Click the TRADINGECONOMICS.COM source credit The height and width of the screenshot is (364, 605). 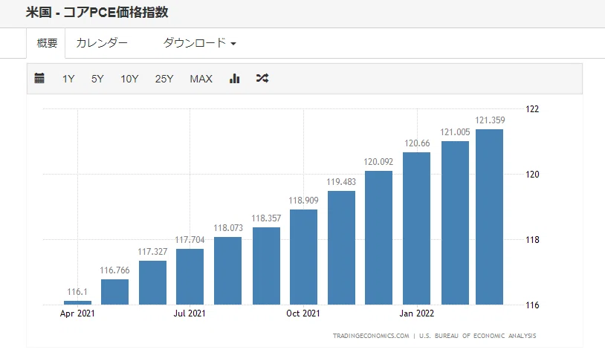[x=371, y=336]
